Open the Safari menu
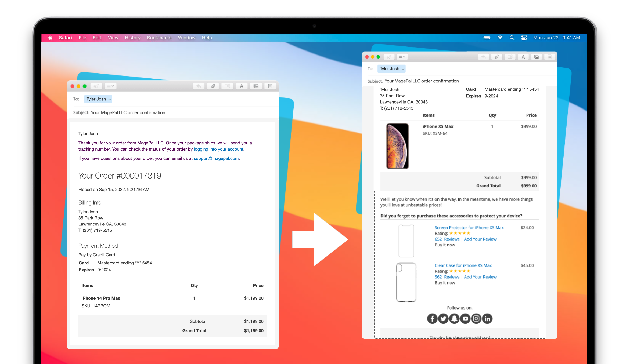This screenshot has width=644, height=364. (65, 38)
